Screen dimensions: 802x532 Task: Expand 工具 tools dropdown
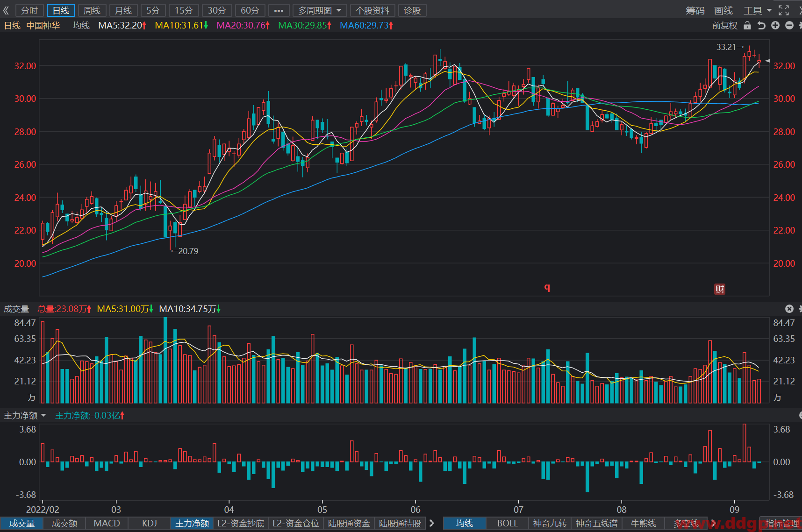[758, 10]
